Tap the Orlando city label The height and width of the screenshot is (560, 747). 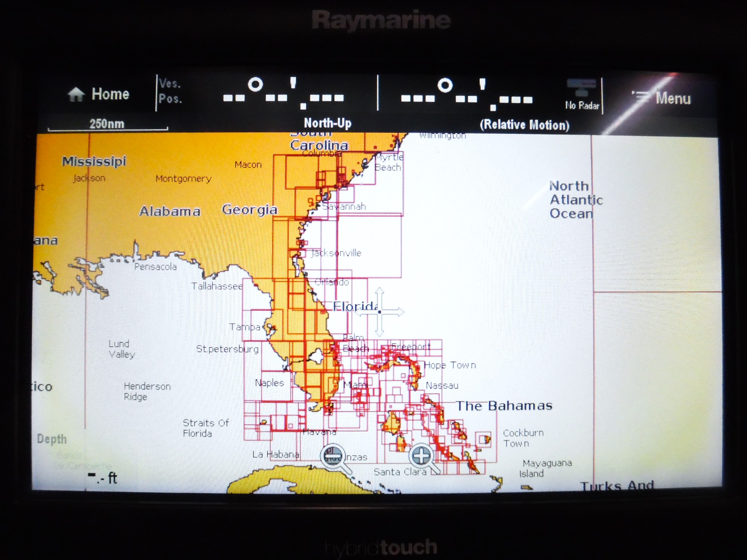pyautogui.click(x=332, y=282)
